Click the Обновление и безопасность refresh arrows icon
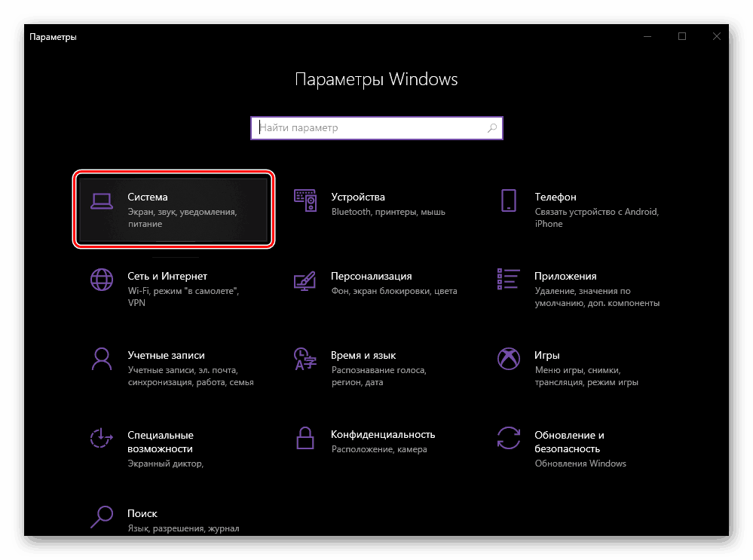This screenshot has width=753, height=560. [509, 438]
